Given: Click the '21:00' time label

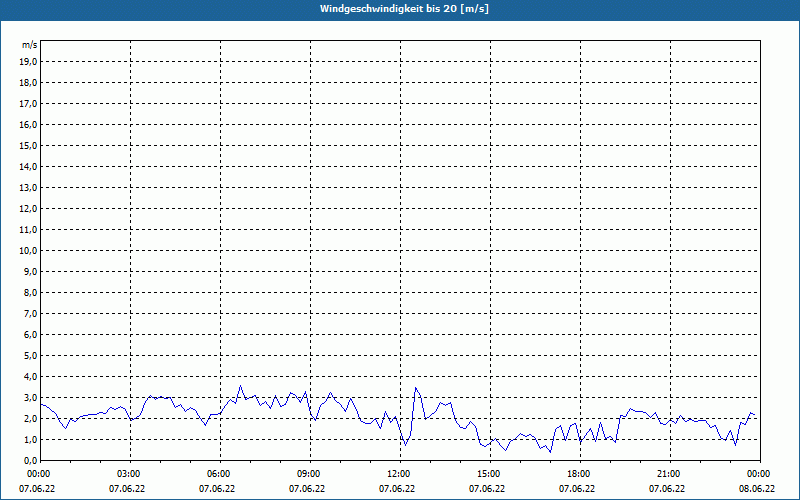Looking at the screenshot, I should click(670, 474).
